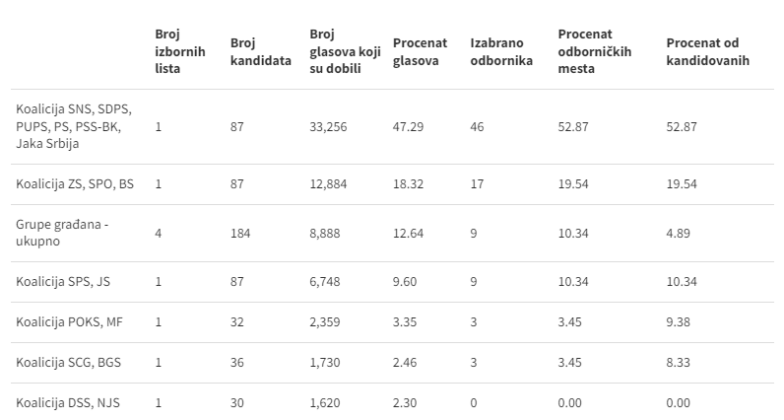Click the "Broj izbornih lista" column header
The height and width of the screenshot is (420, 784).
coord(175,52)
